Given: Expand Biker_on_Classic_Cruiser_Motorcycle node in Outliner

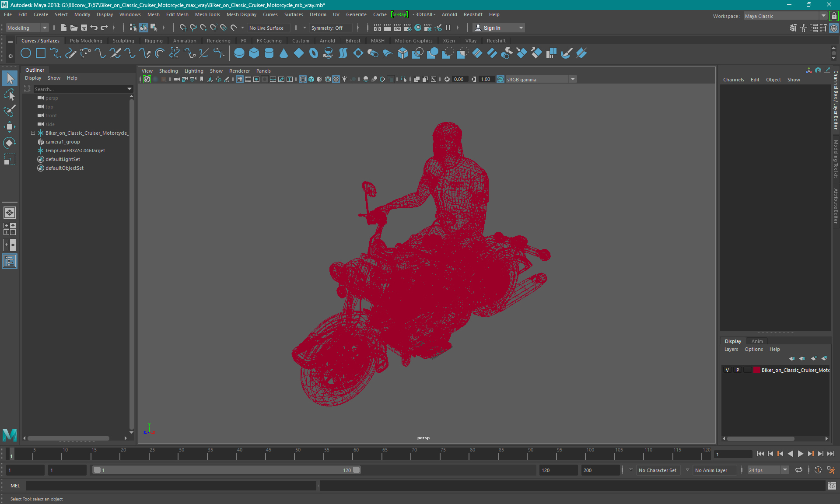Looking at the screenshot, I should coord(33,133).
